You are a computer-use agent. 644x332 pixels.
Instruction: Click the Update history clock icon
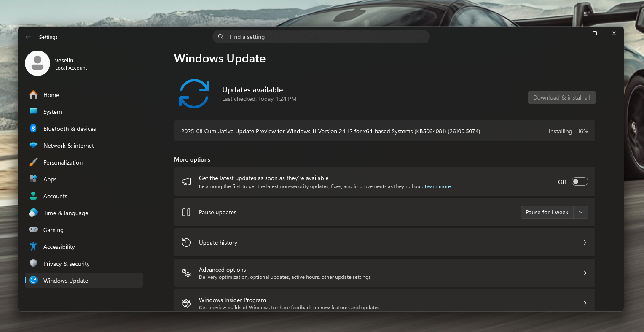point(186,243)
